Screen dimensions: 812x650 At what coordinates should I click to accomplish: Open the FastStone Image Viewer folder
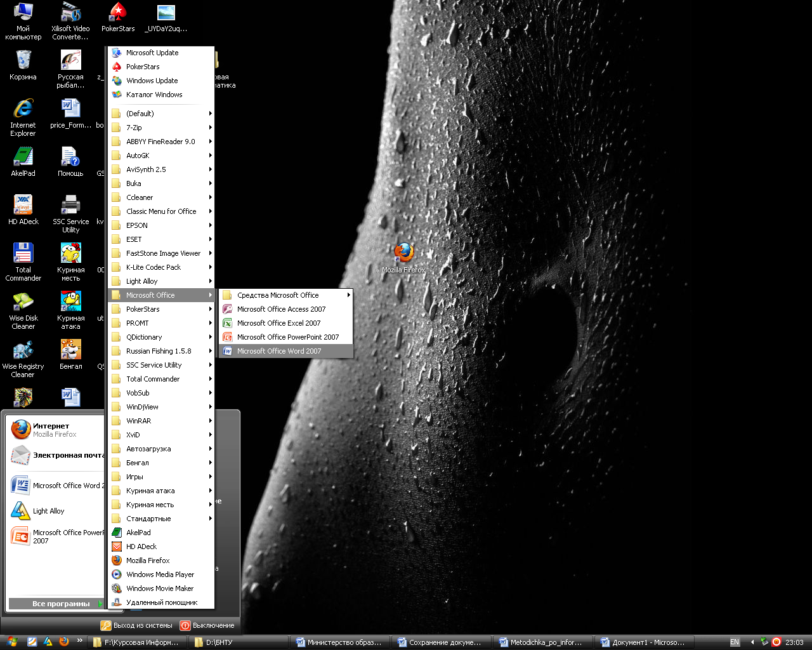tap(161, 253)
